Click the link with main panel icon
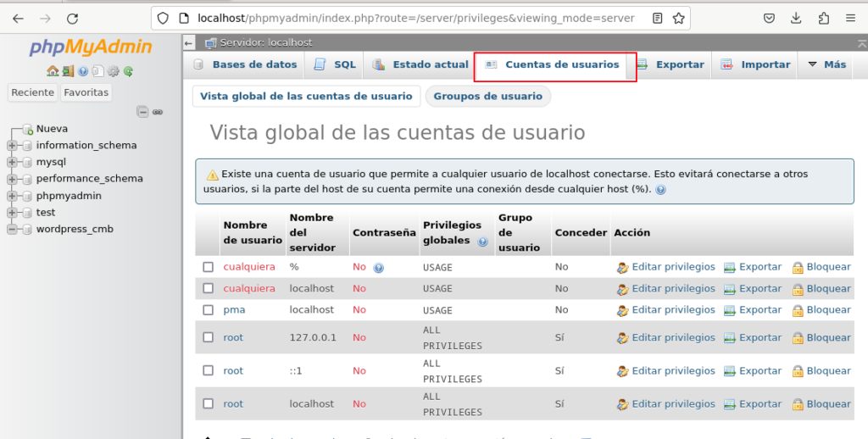The height and width of the screenshot is (439, 868). coord(158,112)
